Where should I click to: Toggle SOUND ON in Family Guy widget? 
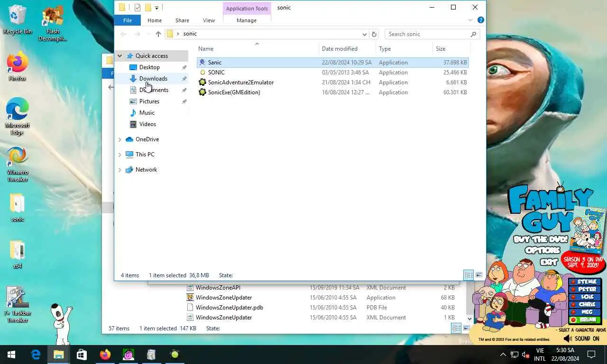(581, 338)
